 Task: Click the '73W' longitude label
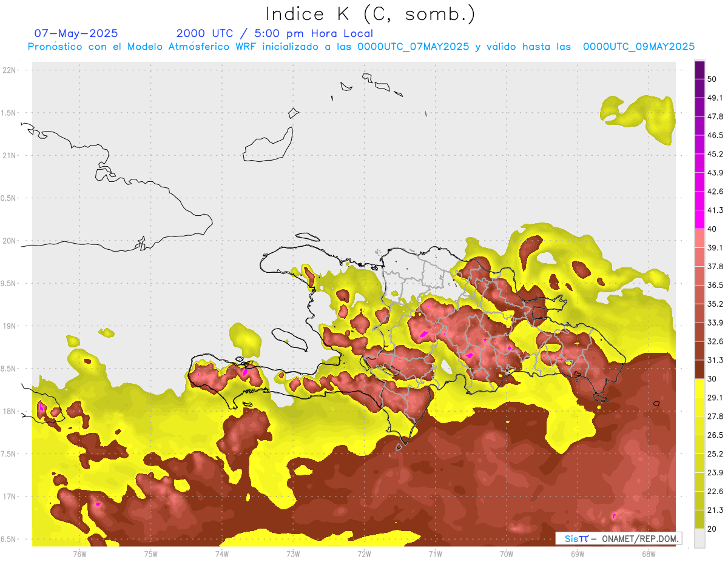click(x=293, y=554)
